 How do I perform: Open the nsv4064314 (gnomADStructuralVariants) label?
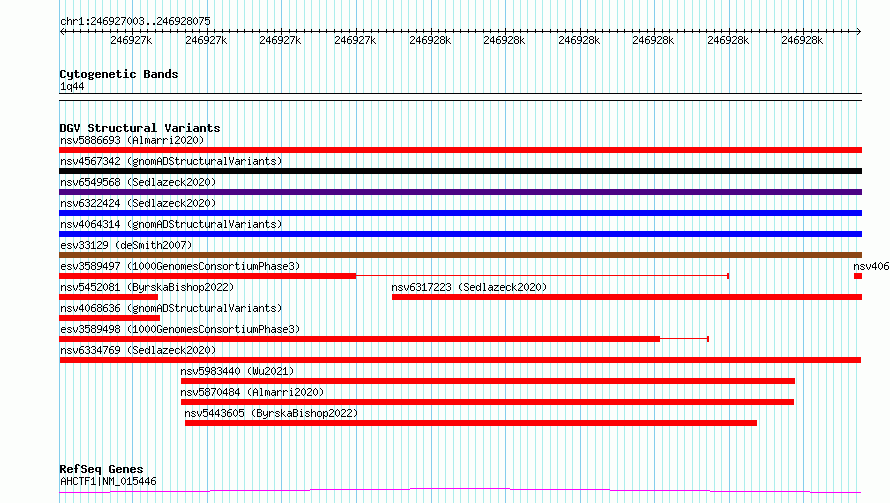click(171, 224)
